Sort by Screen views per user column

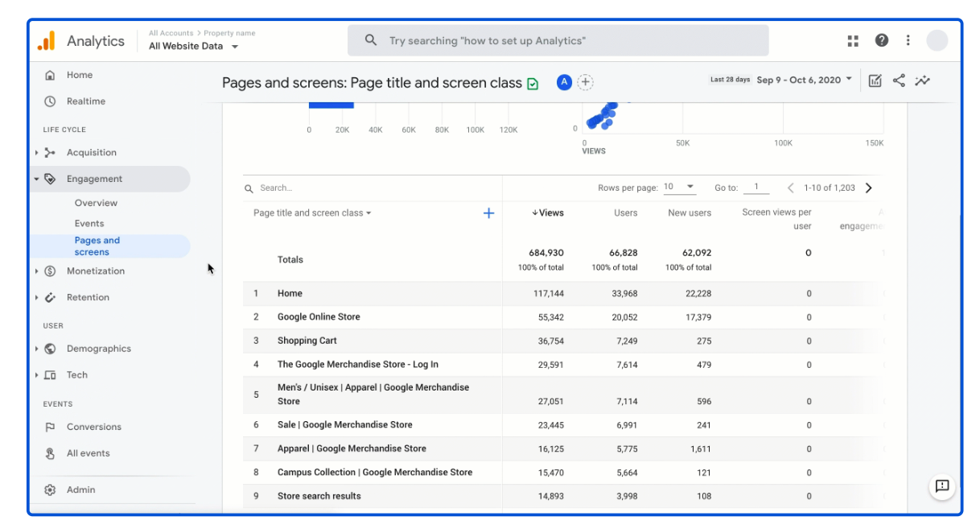776,219
